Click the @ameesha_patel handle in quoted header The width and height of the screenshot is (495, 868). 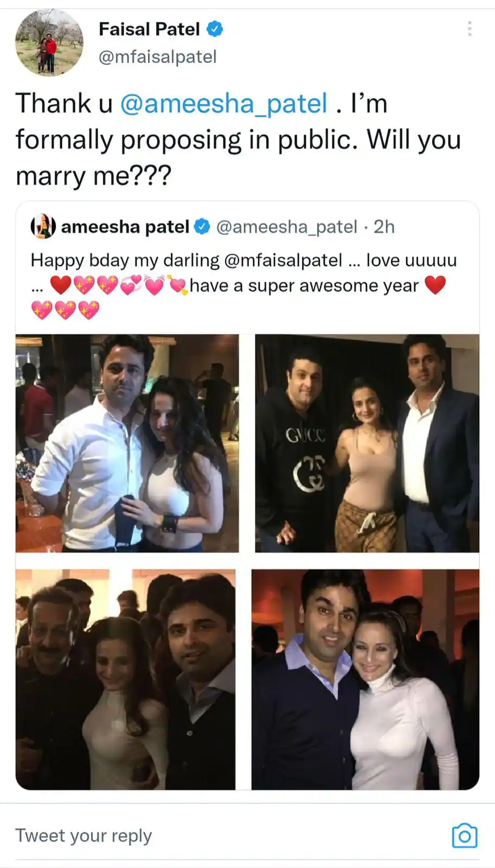pos(287,227)
